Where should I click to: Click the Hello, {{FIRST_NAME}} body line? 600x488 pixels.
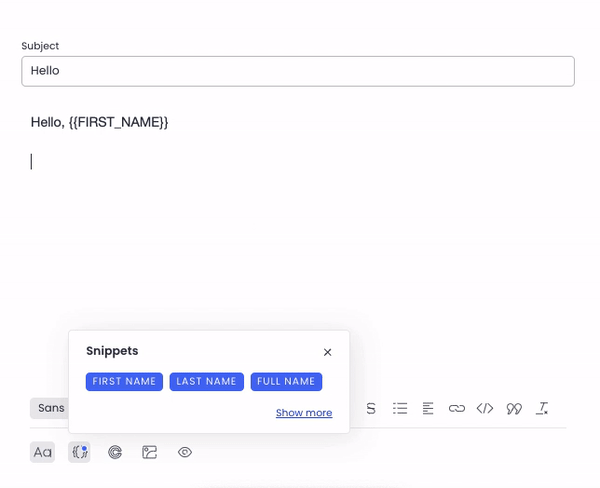click(x=99, y=122)
